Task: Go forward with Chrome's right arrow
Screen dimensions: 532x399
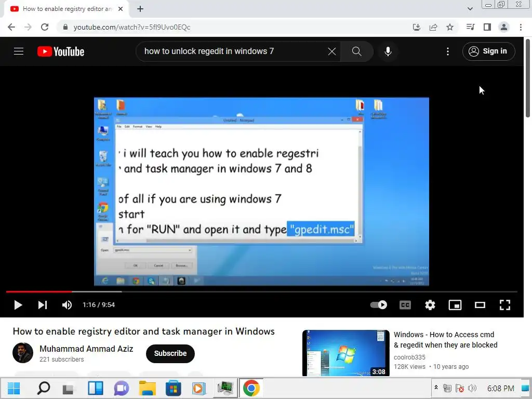Action: [x=28, y=27]
